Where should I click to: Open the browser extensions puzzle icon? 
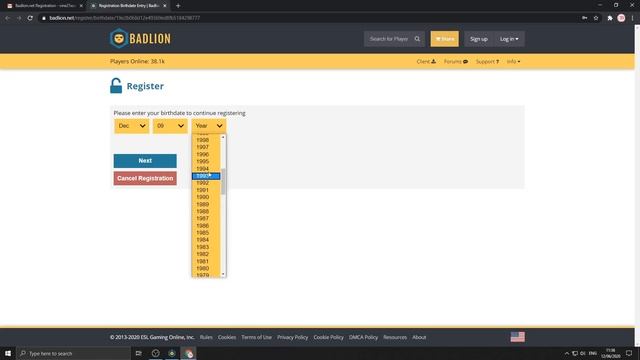610,18
